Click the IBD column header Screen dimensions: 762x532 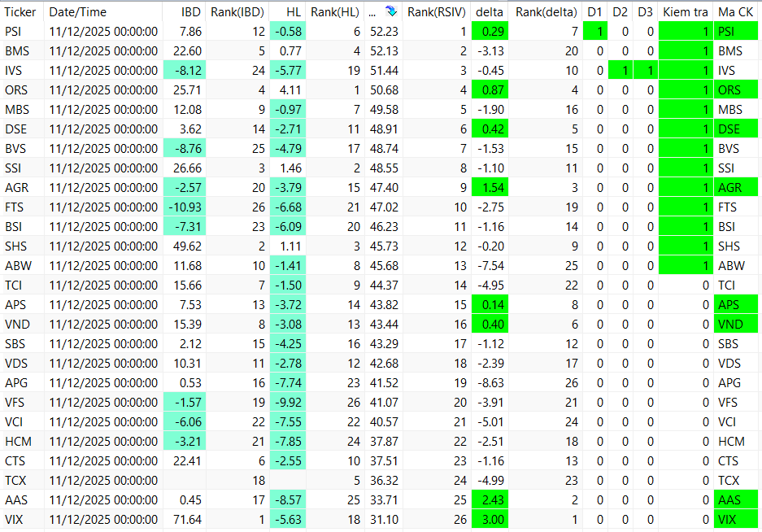tap(190, 11)
